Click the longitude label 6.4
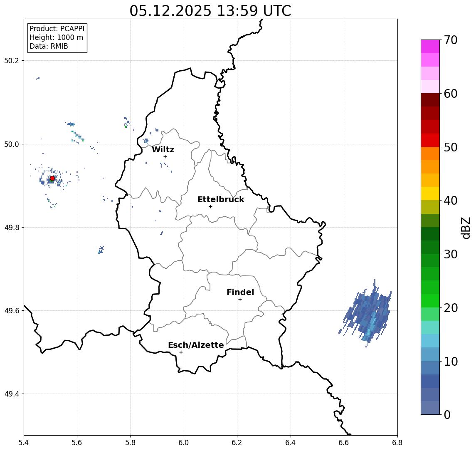 point(291,443)
